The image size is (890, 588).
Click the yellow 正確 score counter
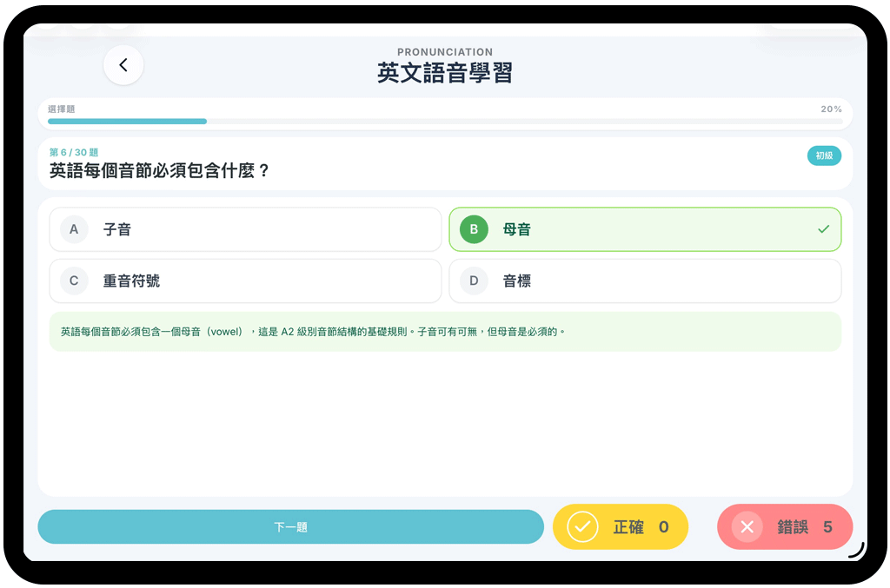pyautogui.click(x=621, y=526)
